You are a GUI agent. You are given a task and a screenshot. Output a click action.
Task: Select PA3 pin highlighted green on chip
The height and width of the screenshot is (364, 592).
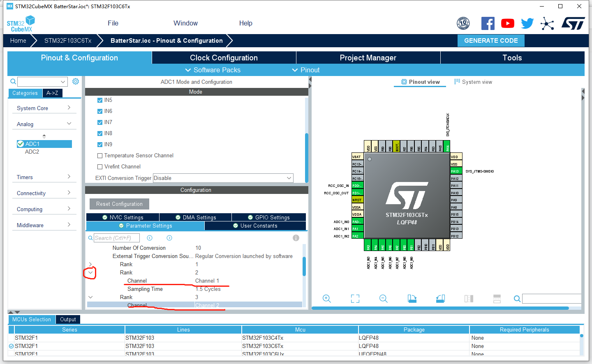pyautogui.click(x=368, y=245)
